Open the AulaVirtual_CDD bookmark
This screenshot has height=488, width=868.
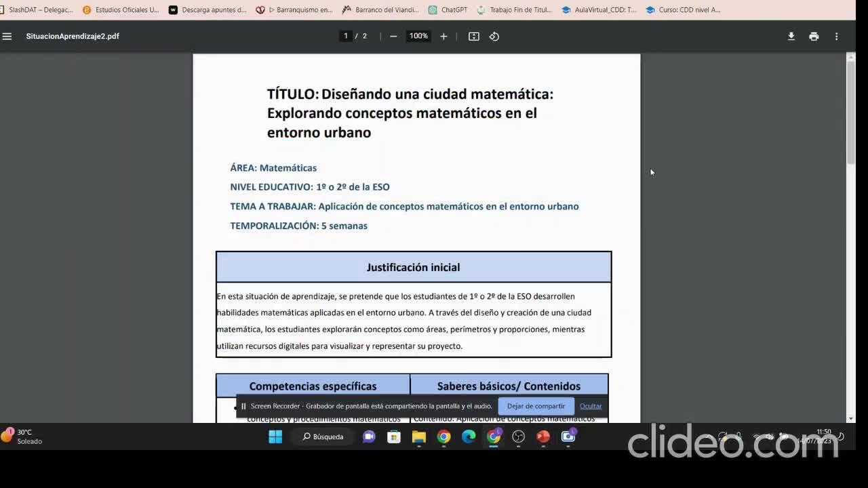point(599,10)
